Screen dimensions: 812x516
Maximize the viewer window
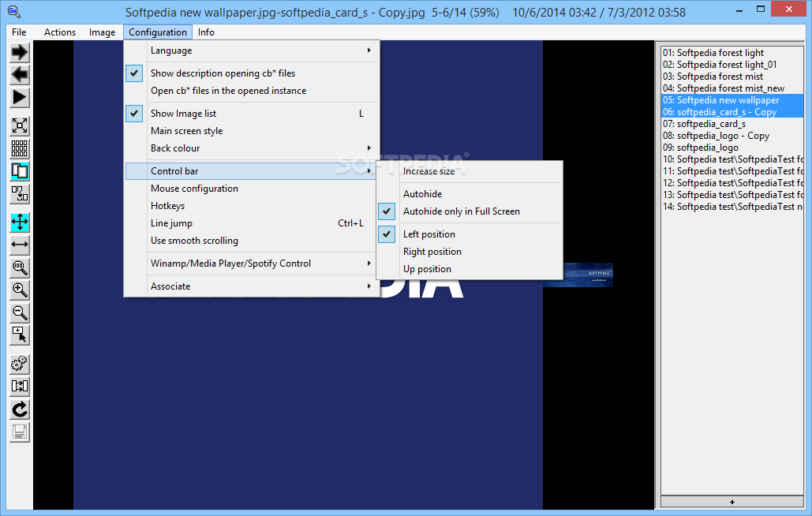760,9
